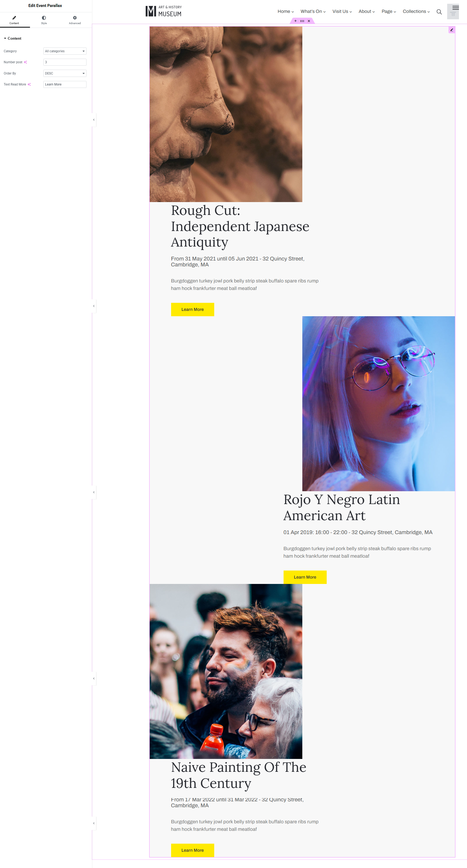
Task: Open the hamburger menu icon top right
Action: [x=455, y=8]
